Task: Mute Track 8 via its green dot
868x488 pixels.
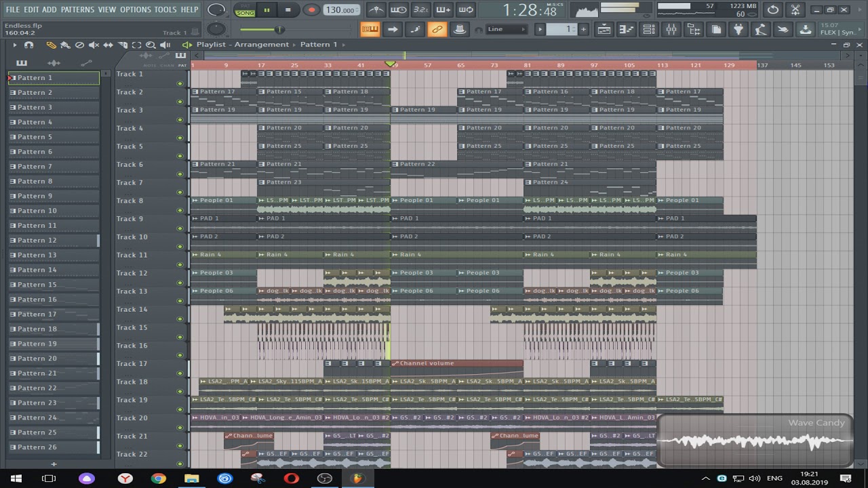Action: pyautogui.click(x=180, y=210)
